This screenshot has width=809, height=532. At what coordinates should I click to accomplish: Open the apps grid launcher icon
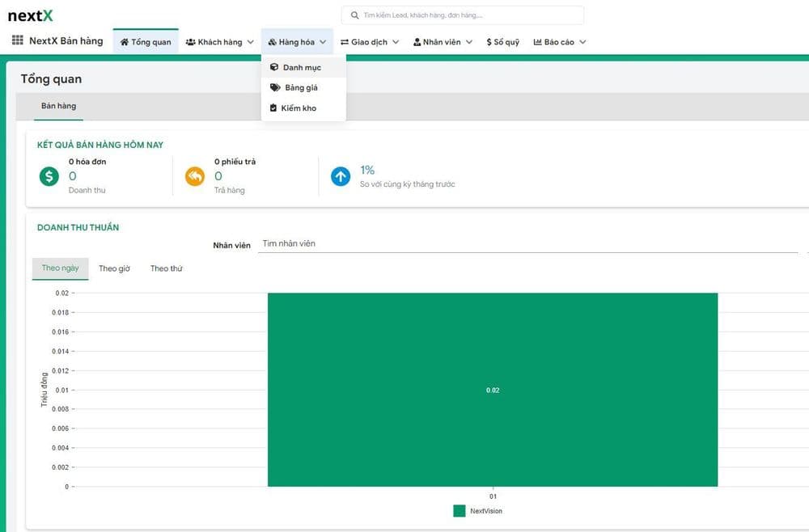(17, 41)
